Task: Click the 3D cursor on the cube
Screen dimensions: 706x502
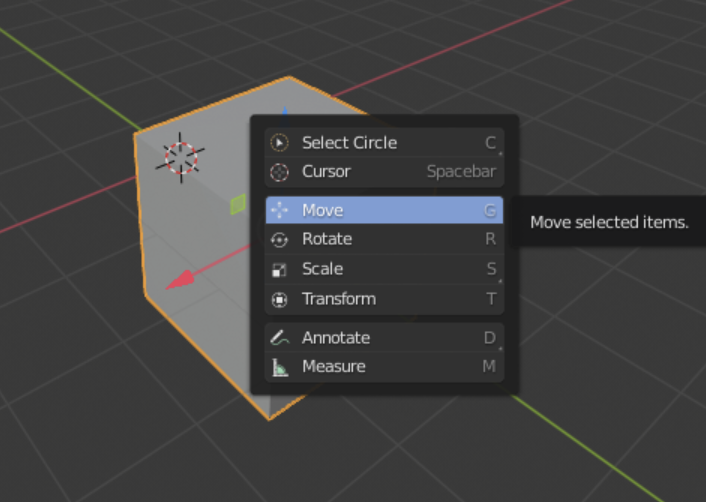Action: [x=181, y=158]
